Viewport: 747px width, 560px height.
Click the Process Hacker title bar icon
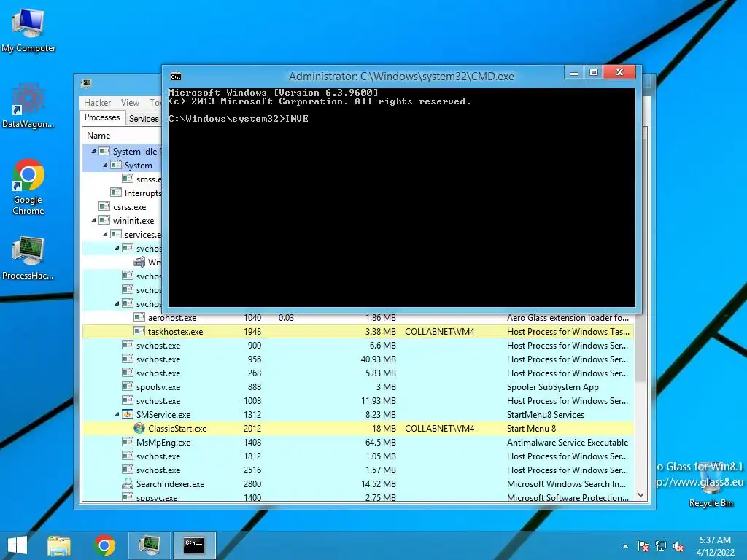point(86,84)
